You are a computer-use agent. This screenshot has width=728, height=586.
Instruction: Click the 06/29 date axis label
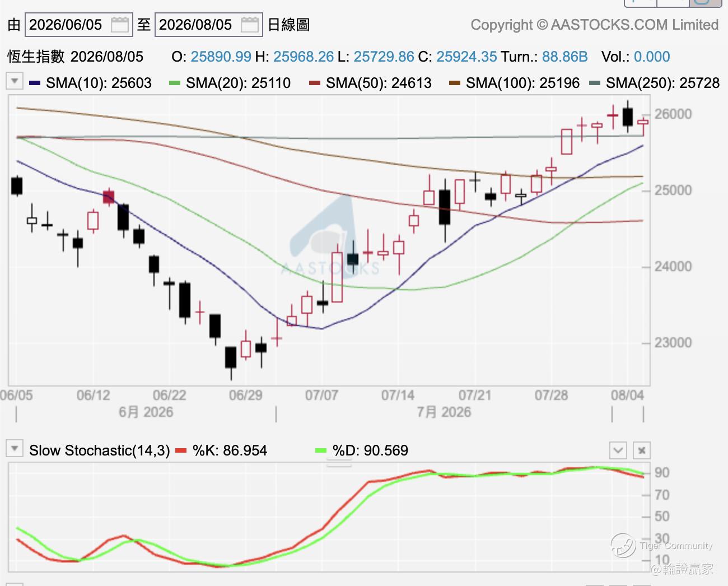[x=245, y=396]
